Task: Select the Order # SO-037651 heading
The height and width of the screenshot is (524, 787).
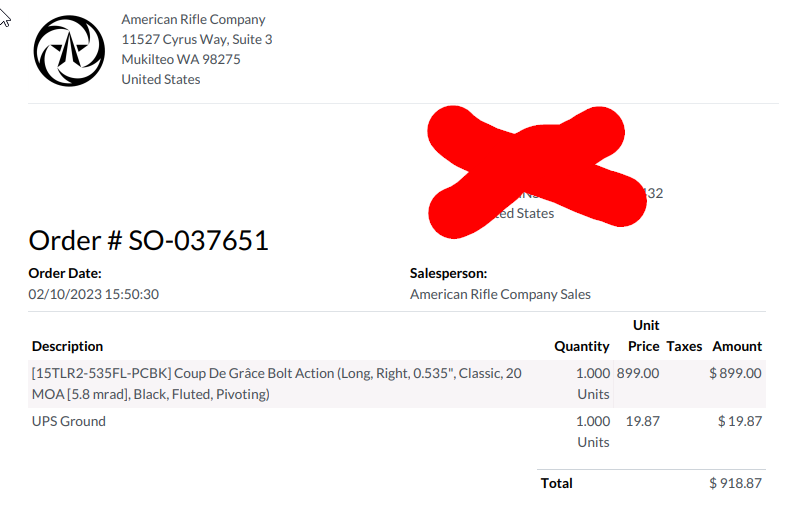Action: pyautogui.click(x=149, y=240)
